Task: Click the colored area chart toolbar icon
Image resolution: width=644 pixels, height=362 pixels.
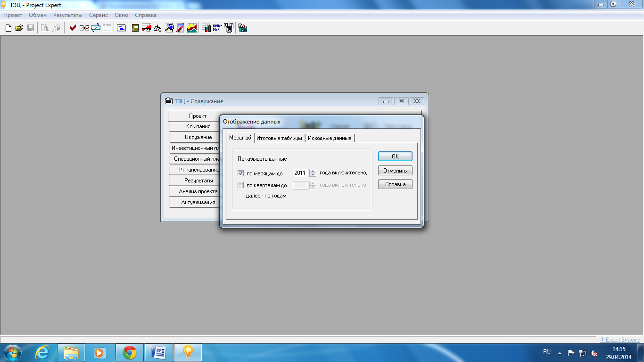Action: pyautogui.click(x=192, y=28)
